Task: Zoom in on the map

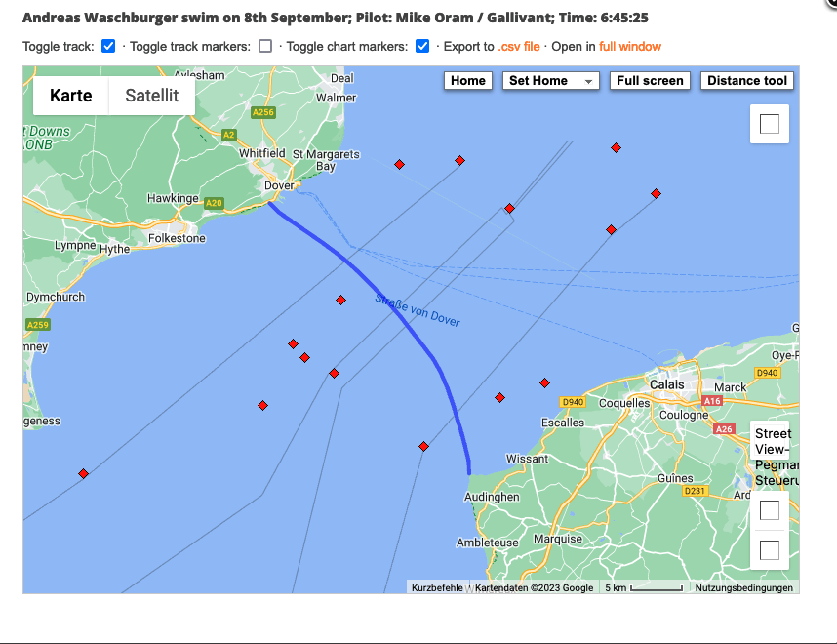Action: [769, 510]
